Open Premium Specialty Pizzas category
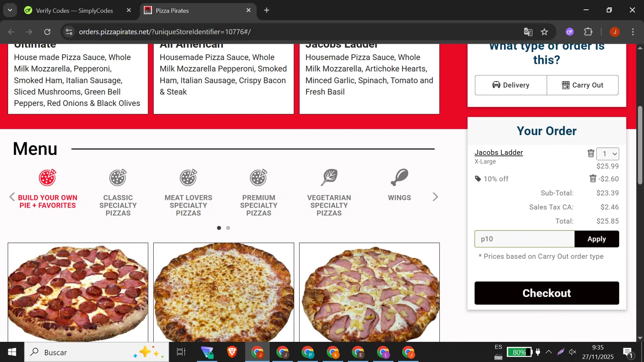This screenshot has width=644, height=362. [x=259, y=193]
